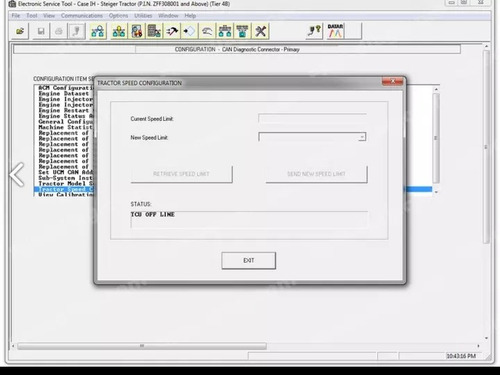The height and width of the screenshot is (375, 500).
Task: Click the floppy disk save icon
Action: pos(41,31)
